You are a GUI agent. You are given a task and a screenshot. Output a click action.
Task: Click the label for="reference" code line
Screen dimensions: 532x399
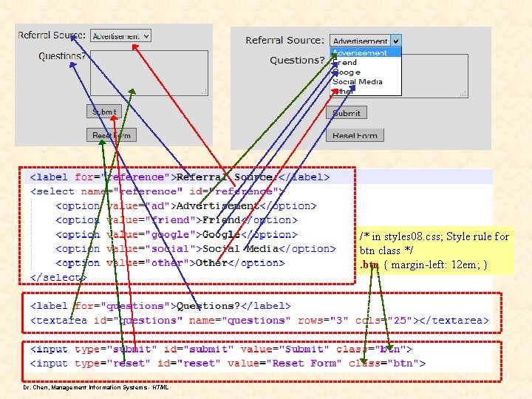(x=180, y=177)
